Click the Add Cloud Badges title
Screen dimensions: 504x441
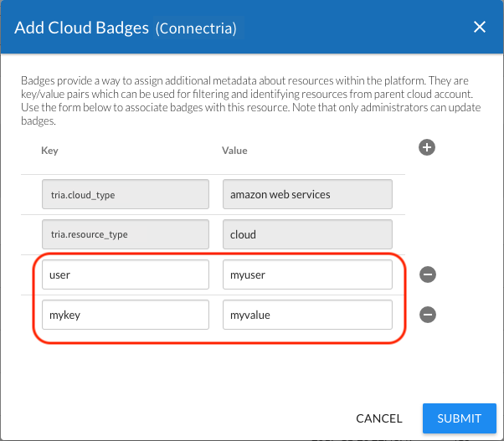pyautogui.click(x=82, y=28)
